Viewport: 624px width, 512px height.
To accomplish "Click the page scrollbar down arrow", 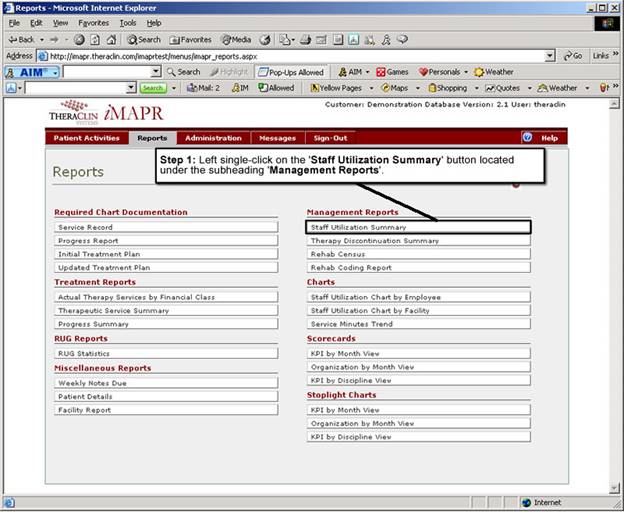I will coord(614,488).
